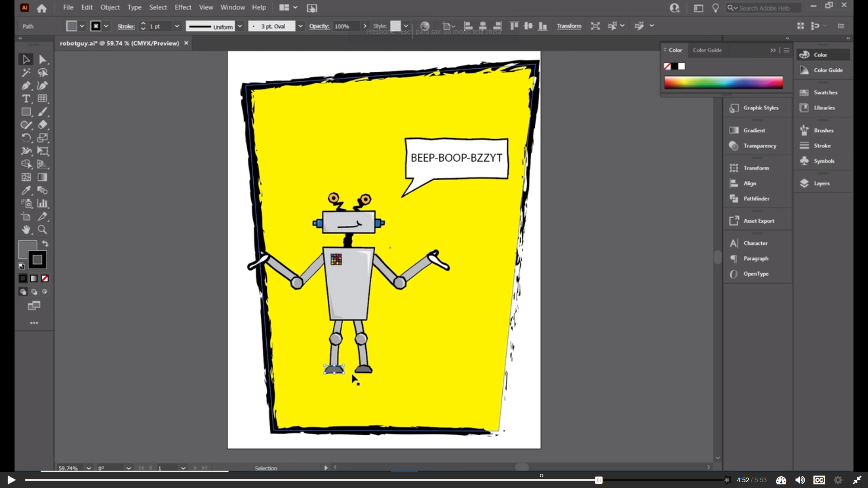Select the Hand tool
868x488 pixels.
[26, 230]
